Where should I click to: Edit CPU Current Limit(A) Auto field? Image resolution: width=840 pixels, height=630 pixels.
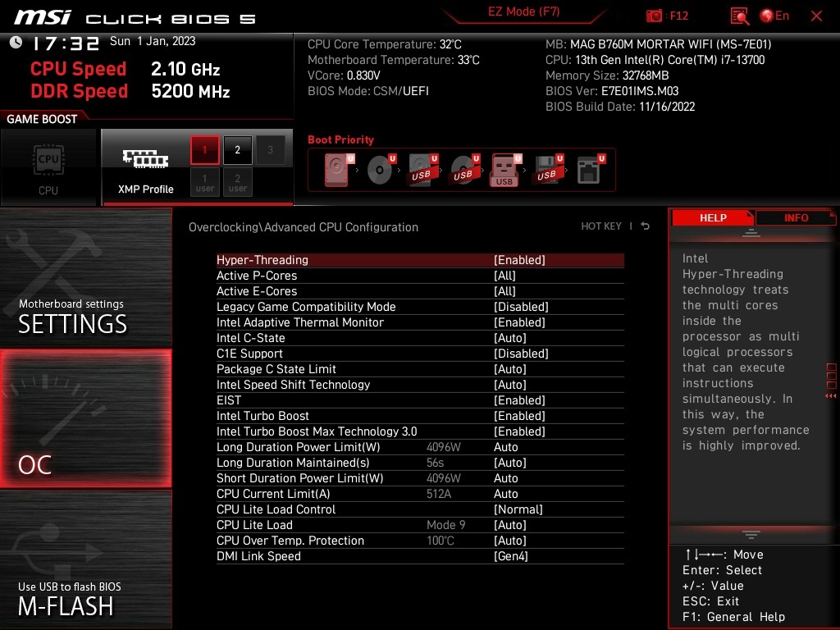[505, 493]
